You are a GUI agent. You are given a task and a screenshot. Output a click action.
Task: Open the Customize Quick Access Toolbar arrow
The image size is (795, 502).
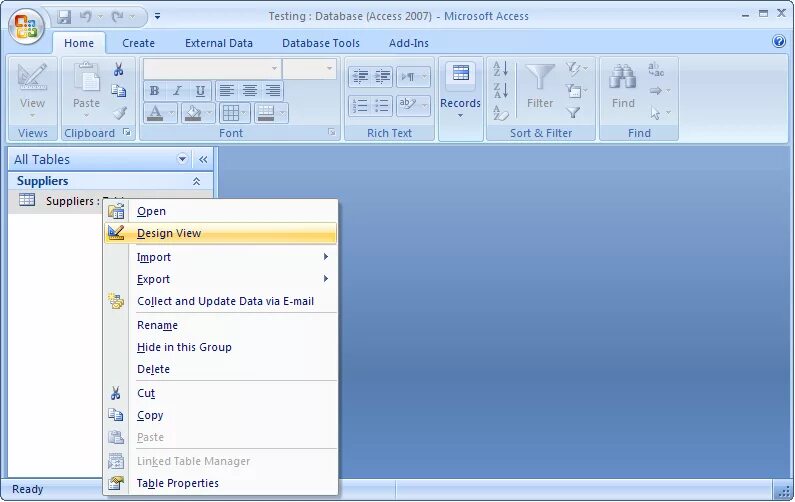coord(157,17)
